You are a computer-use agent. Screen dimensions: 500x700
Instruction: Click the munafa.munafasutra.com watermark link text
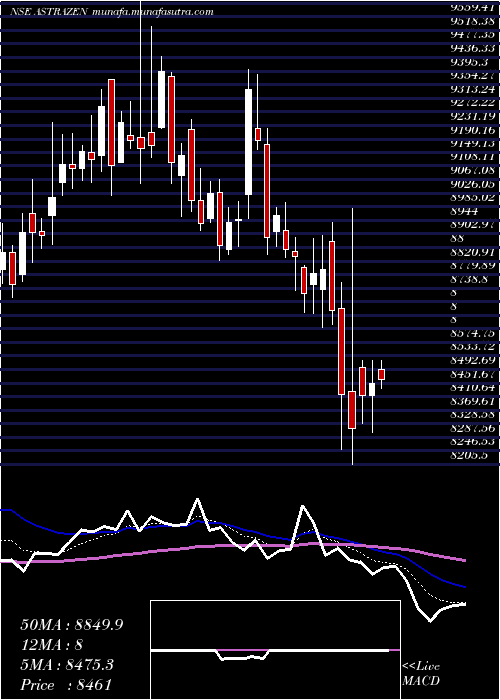coord(152,12)
